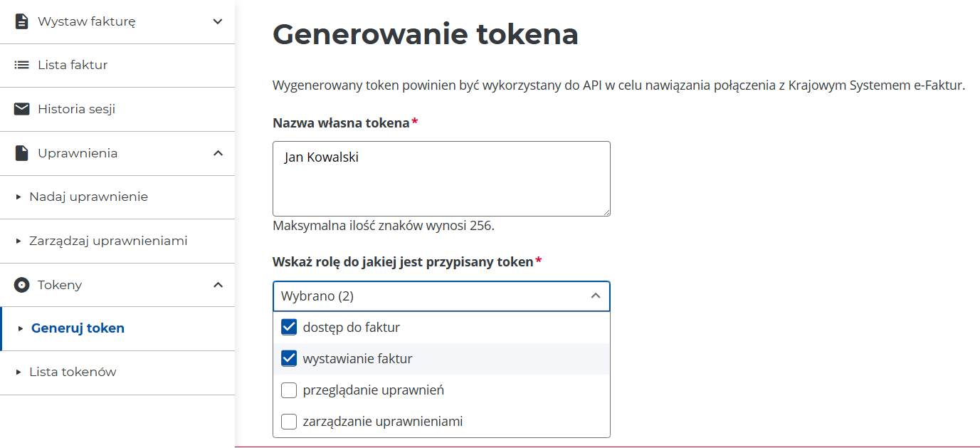
Task: Enable the 'przeglądanie uprawnień' checkbox
Action: (x=289, y=390)
